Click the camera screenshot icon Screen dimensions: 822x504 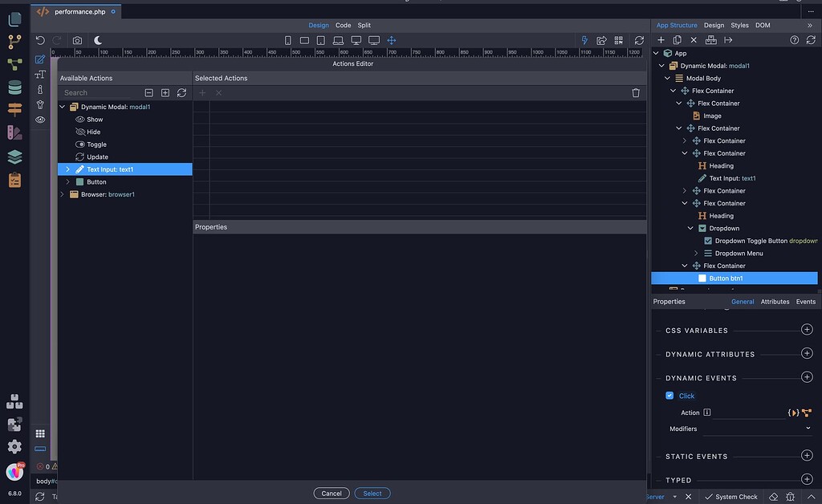[x=77, y=40]
